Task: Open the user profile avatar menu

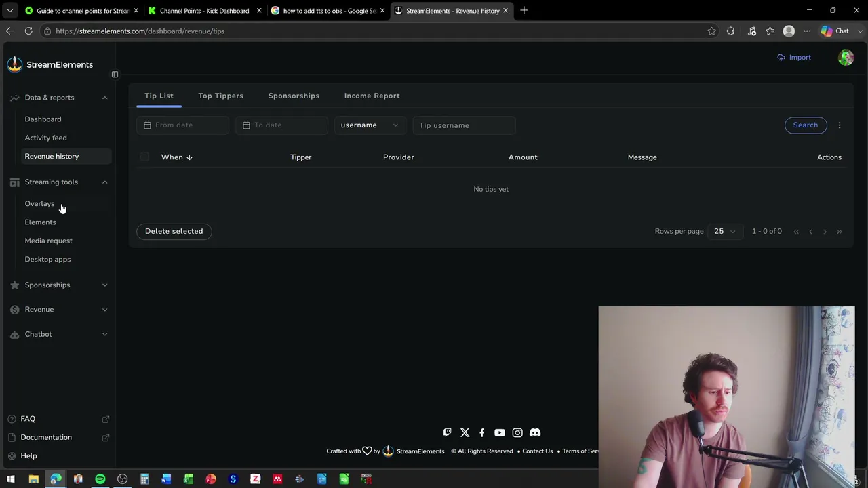Action: point(846,58)
